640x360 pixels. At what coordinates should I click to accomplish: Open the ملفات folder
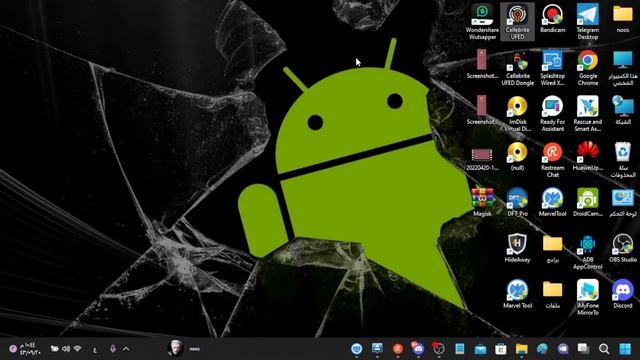(x=552, y=294)
